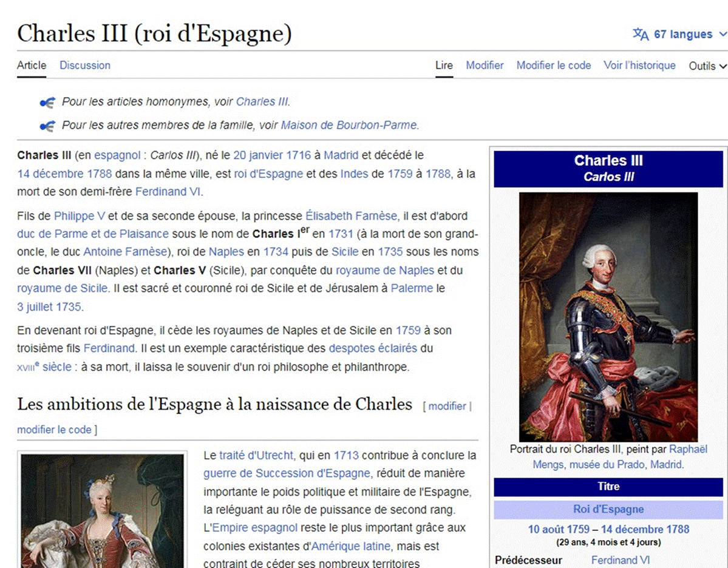Select the Lire tab

tap(444, 66)
